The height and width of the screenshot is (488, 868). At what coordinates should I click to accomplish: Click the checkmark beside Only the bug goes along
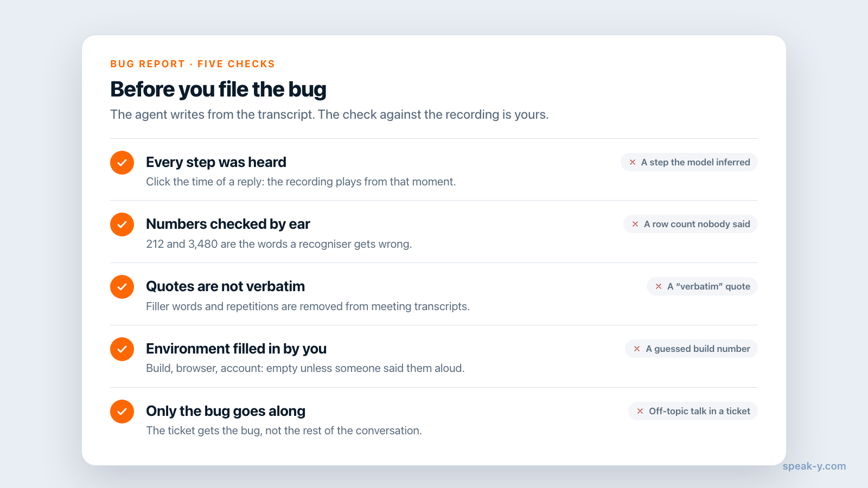[x=122, y=412]
